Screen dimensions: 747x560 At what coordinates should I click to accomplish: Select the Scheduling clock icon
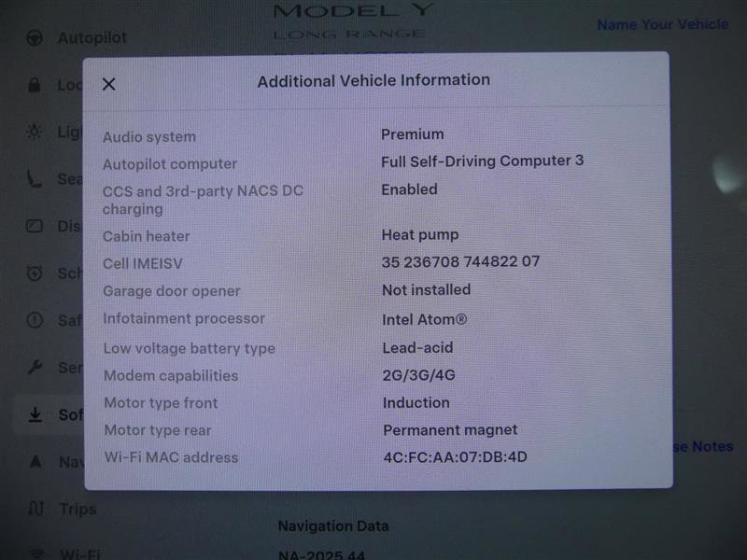pyautogui.click(x=34, y=273)
